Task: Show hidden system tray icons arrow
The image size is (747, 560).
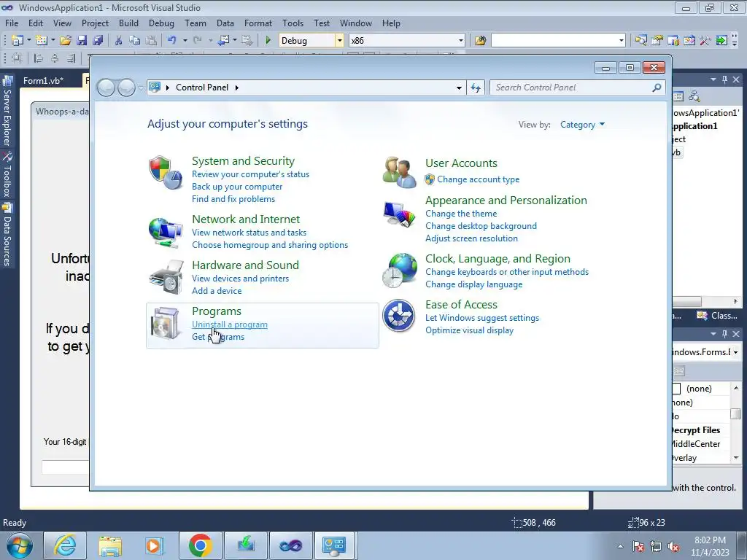Action: [620, 546]
